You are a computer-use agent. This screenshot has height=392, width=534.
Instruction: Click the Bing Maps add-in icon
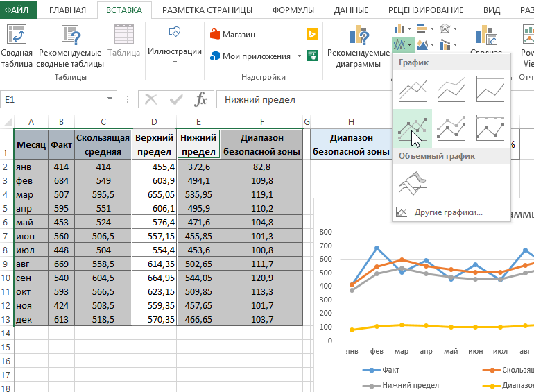click(312, 34)
